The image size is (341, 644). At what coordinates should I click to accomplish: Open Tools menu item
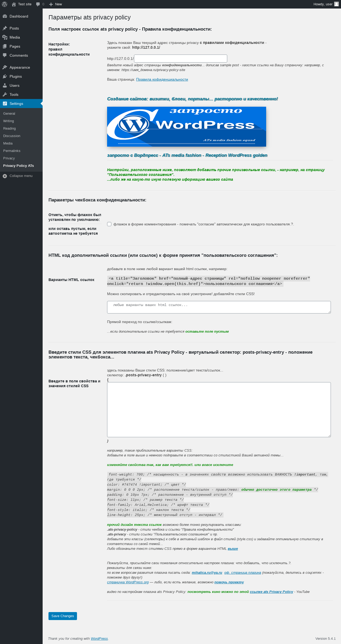(x=21, y=94)
